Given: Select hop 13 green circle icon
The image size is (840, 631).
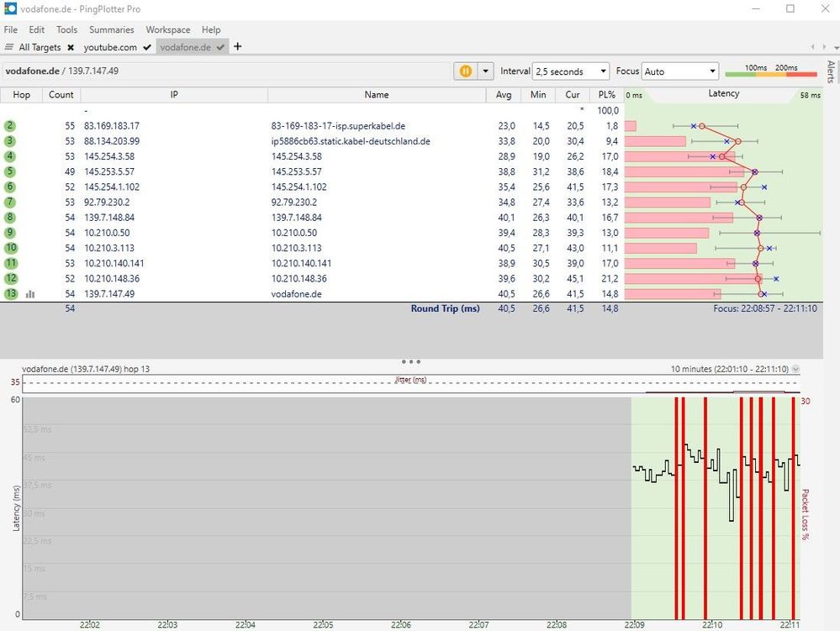Looking at the screenshot, I should (x=11, y=294).
